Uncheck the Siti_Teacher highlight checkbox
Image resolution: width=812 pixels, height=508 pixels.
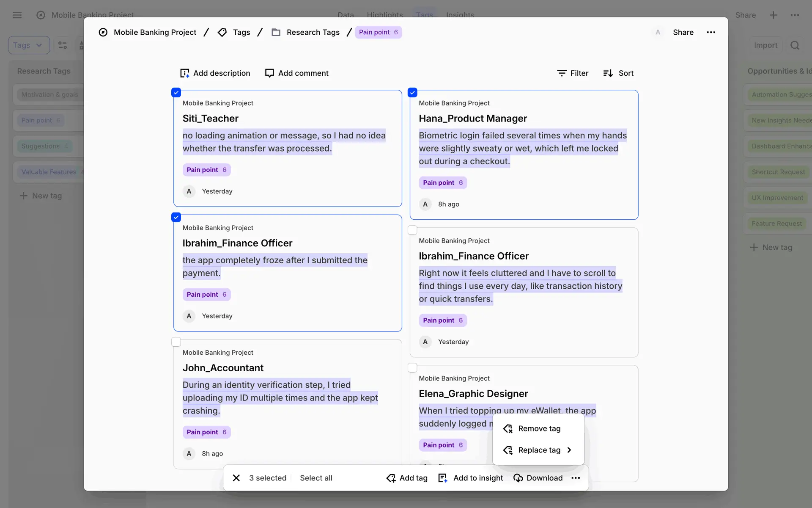[176, 93]
